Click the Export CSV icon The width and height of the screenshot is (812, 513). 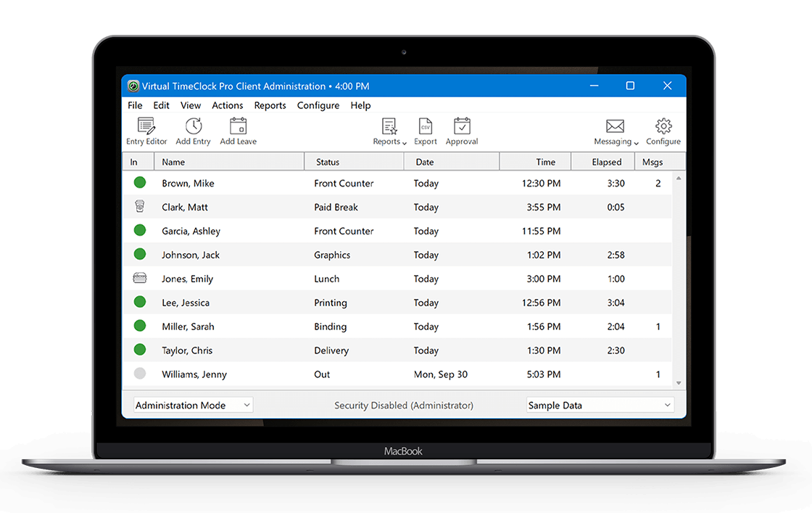(x=425, y=126)
